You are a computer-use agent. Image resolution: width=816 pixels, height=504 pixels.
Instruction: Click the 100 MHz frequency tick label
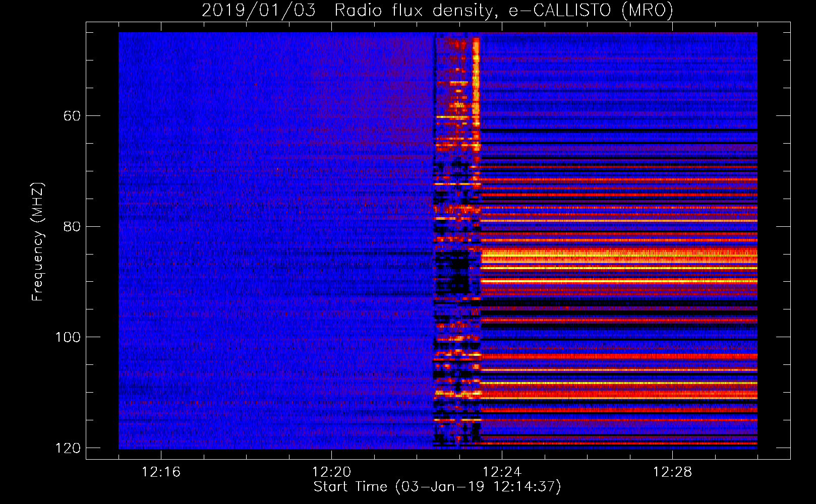pyautogui.click(x=68, y=337)
